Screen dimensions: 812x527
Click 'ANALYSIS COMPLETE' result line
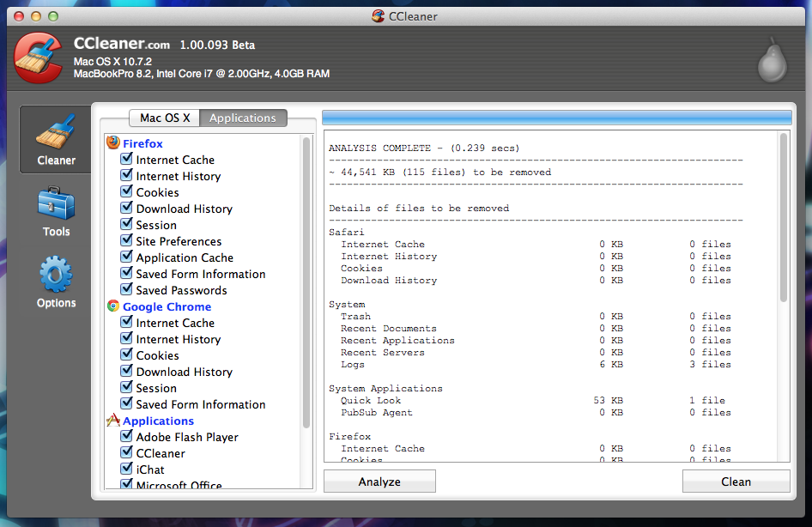424,148
